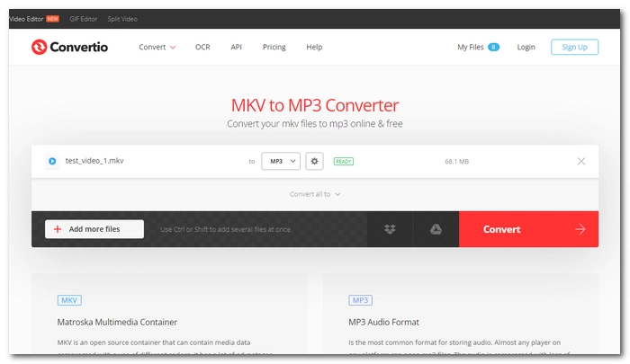Click the MKV to MP3 Converter heading
Image resolution: width=630 pixels, height=364 pixels.
[315, 105]
